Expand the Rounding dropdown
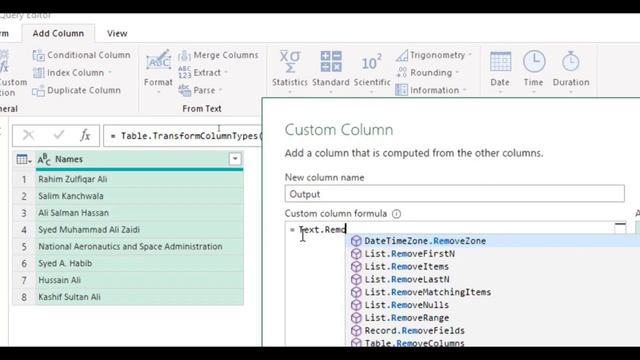 [457, 73]
